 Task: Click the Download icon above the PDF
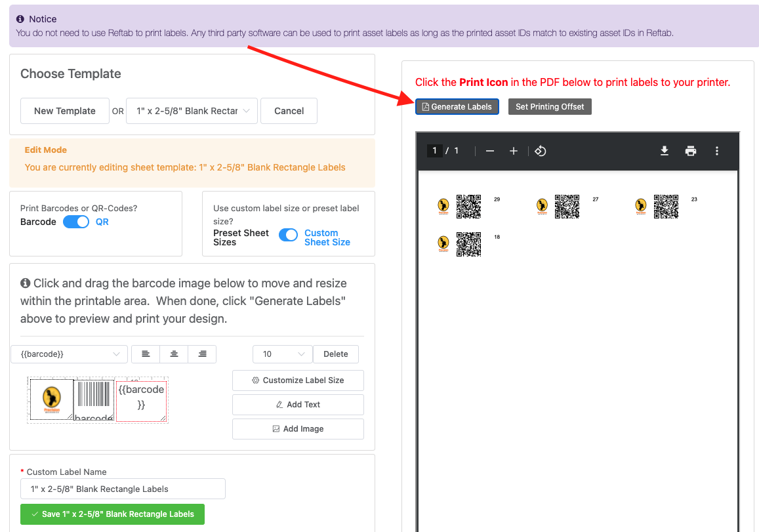665,151
